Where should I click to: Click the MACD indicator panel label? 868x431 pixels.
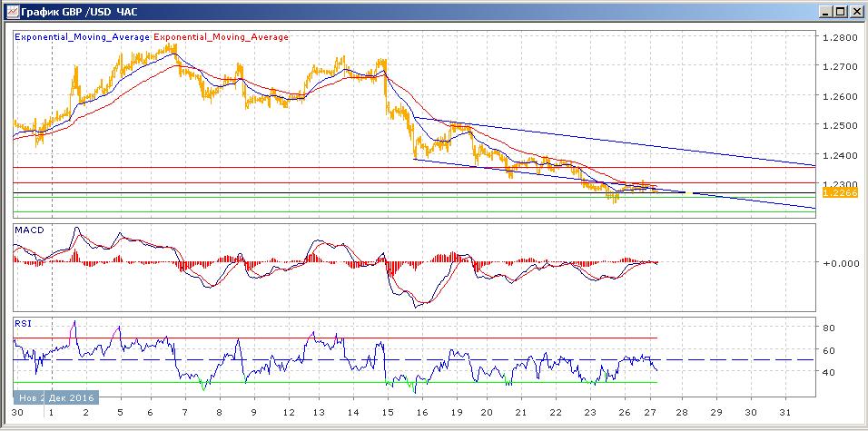[x=29, y=231]
